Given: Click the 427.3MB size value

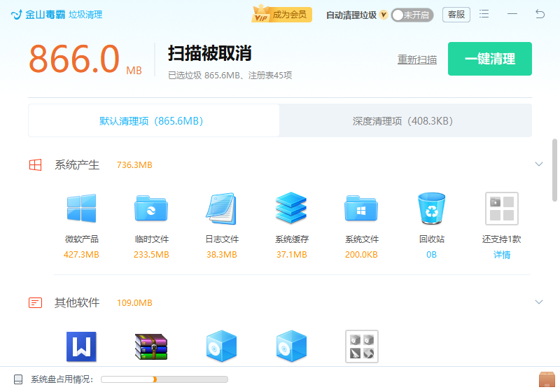Looking at the screenshot, I should [x=81, y=255].
